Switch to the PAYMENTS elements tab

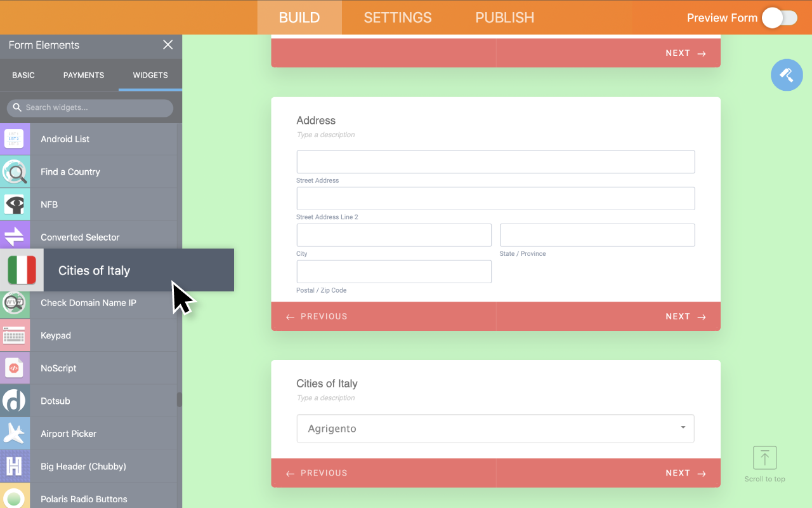84,75
